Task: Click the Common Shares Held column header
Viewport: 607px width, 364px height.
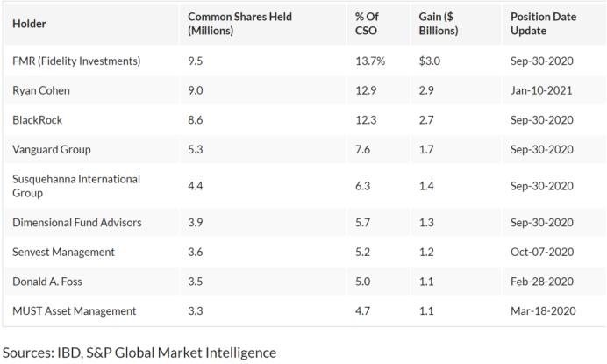Action: pos(239,24)
